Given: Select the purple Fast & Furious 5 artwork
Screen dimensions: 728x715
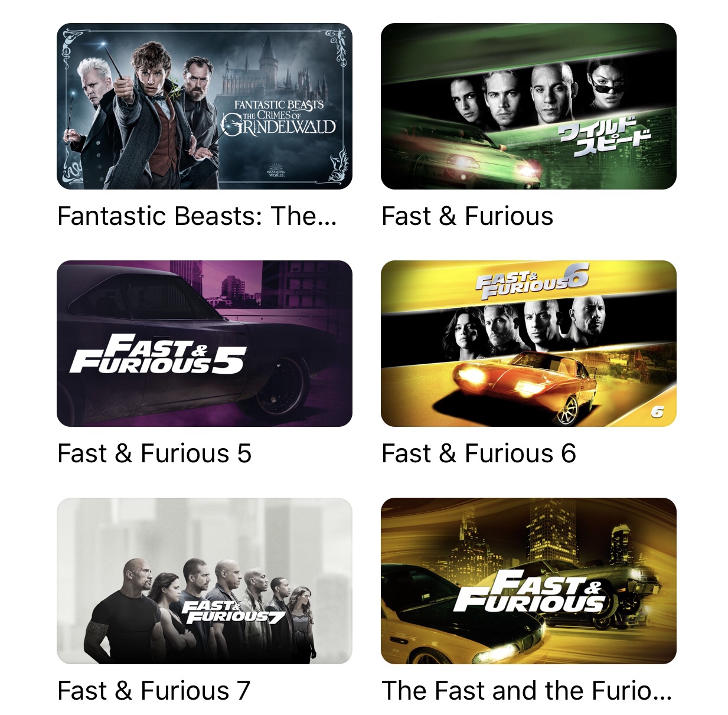Looking at the screenshot, I should [x=204, y=344].
